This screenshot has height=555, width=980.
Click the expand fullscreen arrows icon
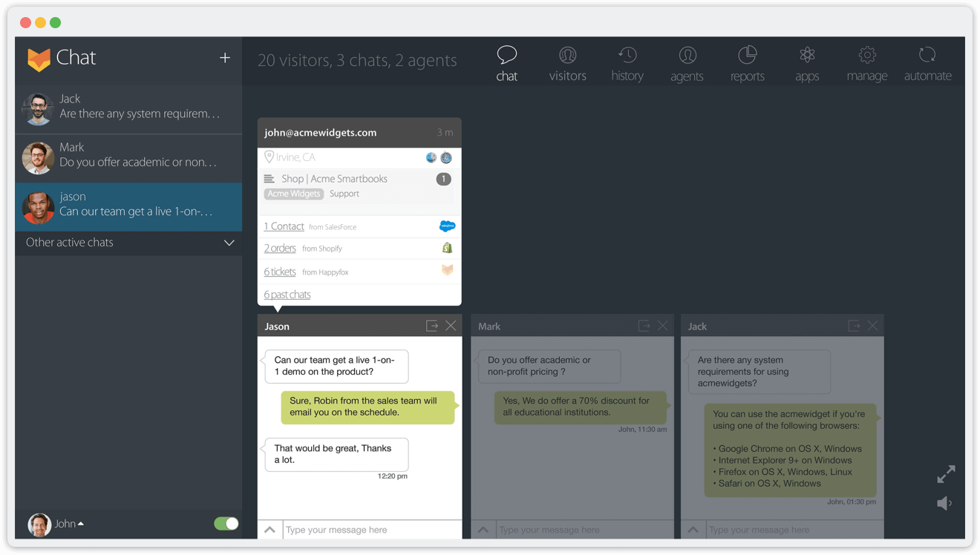(x=946, y=474)
